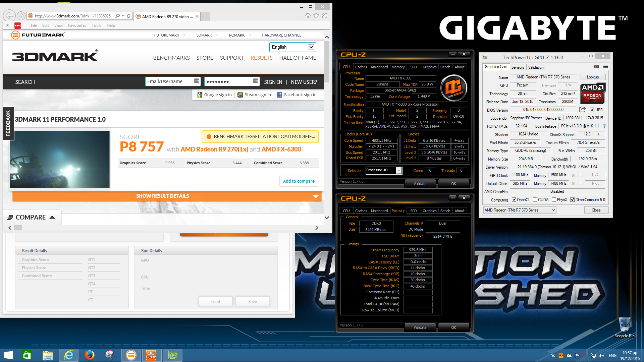Click the favourites star icon
644x362 pixels.
point(316,15)
